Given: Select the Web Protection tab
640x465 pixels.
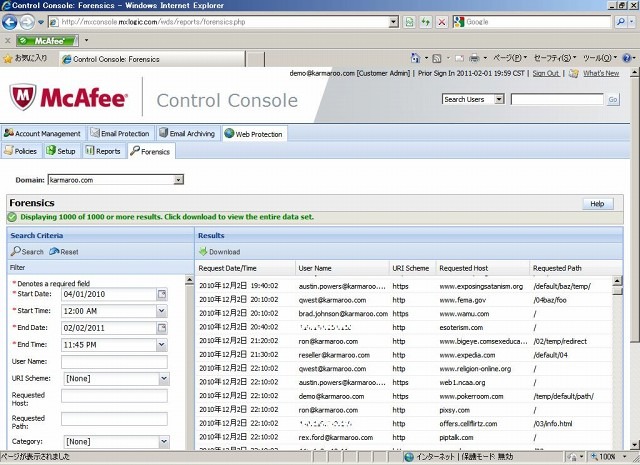Looking at the screenshot, I should pyautogui.click(x=254, y=134).
